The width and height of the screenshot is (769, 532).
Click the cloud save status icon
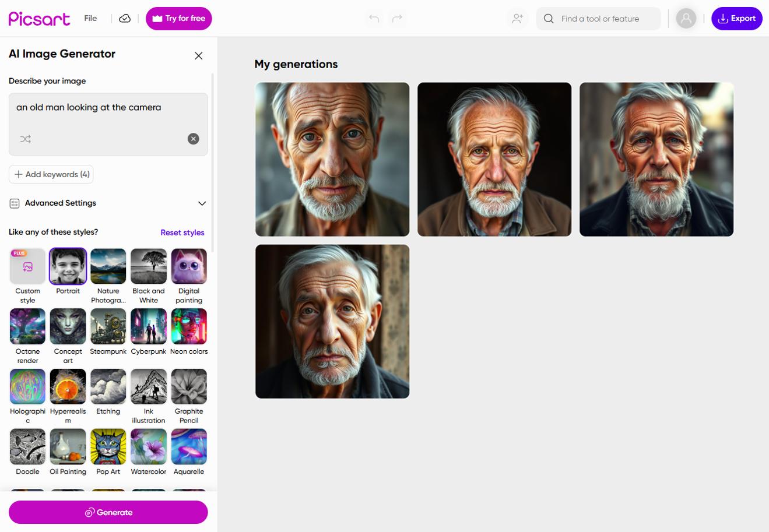[x=124, y=18]
